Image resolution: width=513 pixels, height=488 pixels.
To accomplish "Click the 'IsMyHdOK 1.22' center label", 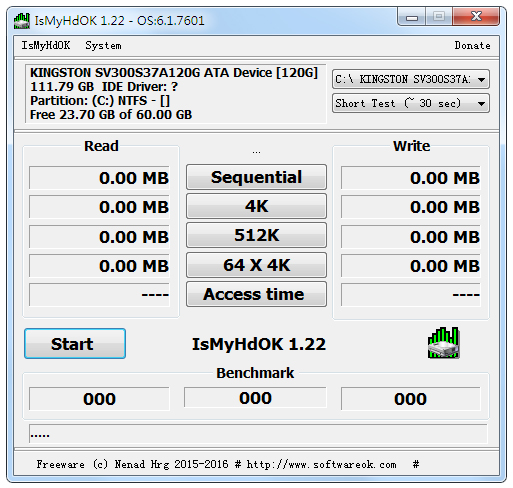I will 259,344.
